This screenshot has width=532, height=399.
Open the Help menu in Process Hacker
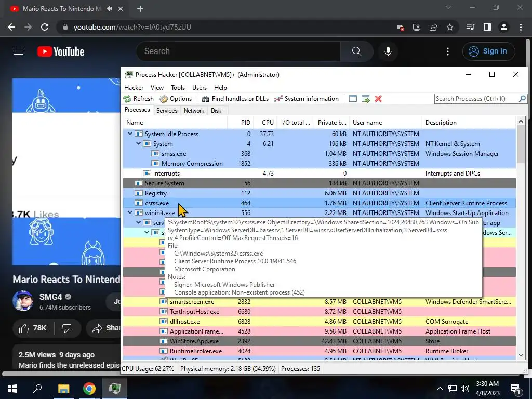click(x=220, y=87)
